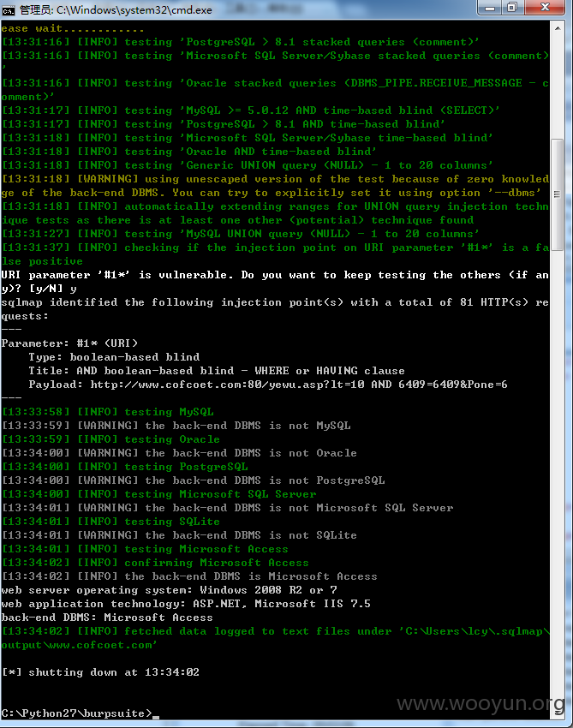This screenshot has height=728, width=573.
Task: Click the 'Type: boolean-based blind' line
Action: (x=114, y=356)
